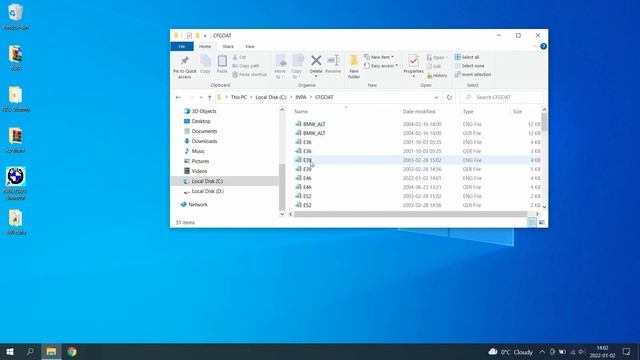Go back with the left arrow
The width and height of the screenshot is (640, 360).
click(x=178, y=97)
